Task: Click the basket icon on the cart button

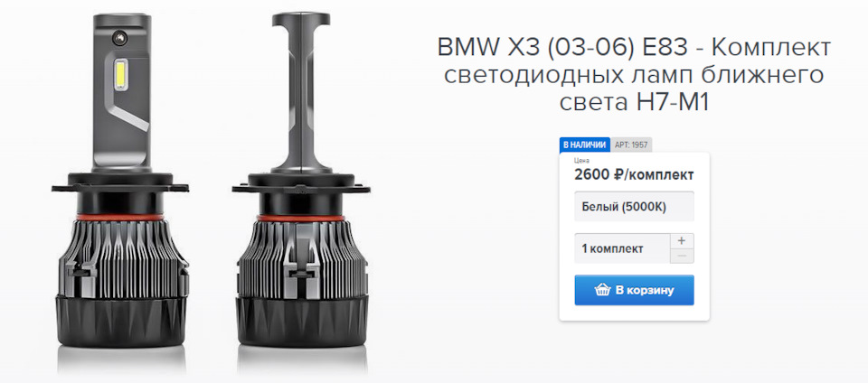Action: point(602,290)
